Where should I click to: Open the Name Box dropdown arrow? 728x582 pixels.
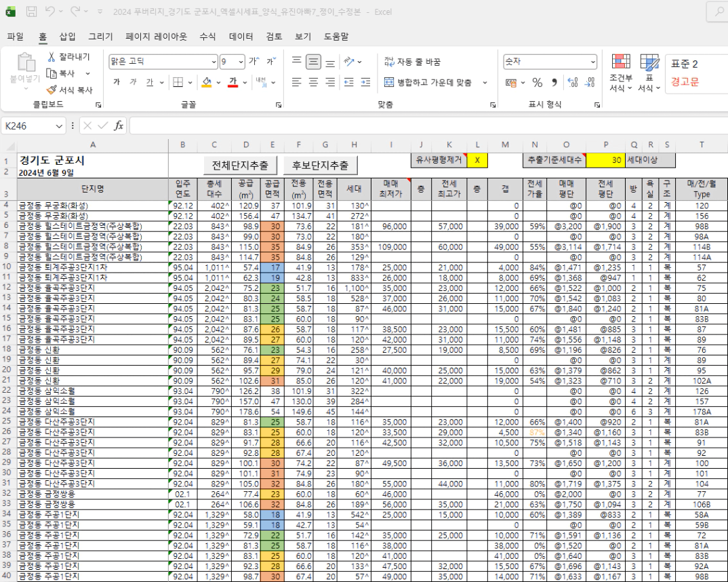tap(60, 125)
